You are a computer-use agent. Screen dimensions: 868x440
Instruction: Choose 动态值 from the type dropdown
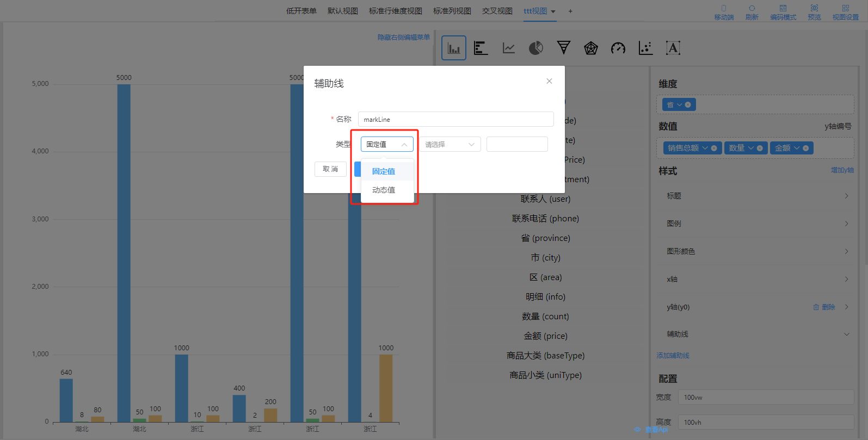[x=384, y=190]
